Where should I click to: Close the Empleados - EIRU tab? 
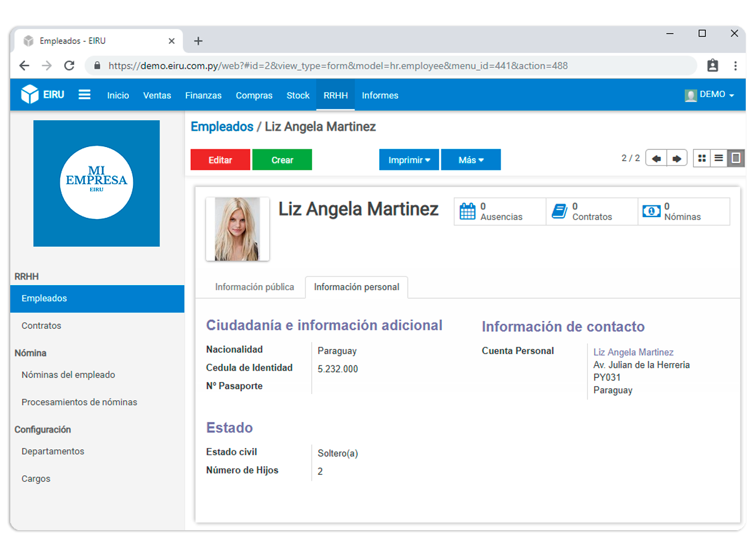pyautogui.click(x=172, y=41)
